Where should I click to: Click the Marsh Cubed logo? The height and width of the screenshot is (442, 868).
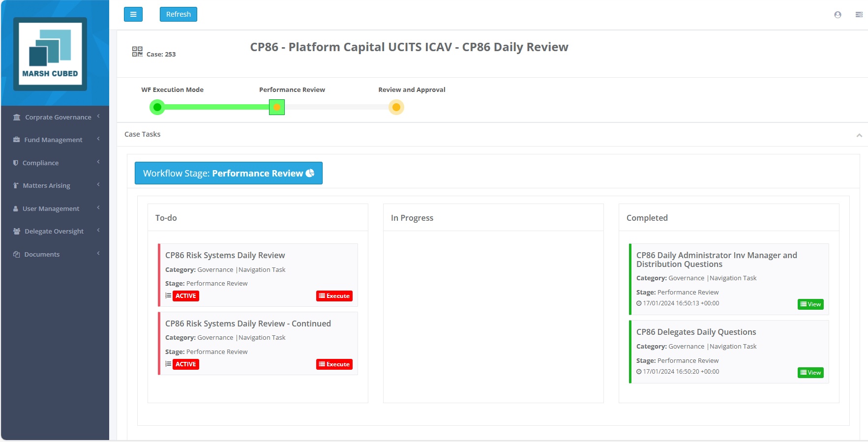pyautogui.click(x=50, y=54)
